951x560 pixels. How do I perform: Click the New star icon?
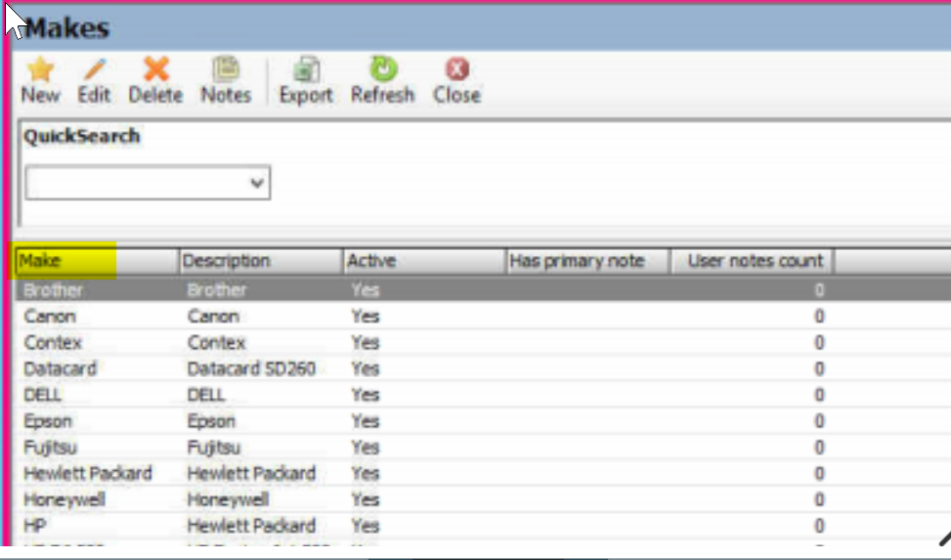click(x=41, y=69)
